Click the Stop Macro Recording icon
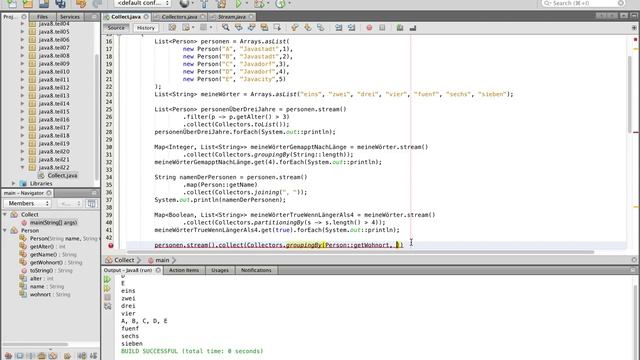This screenshot has height=360, width=640. tap(382, 28)
